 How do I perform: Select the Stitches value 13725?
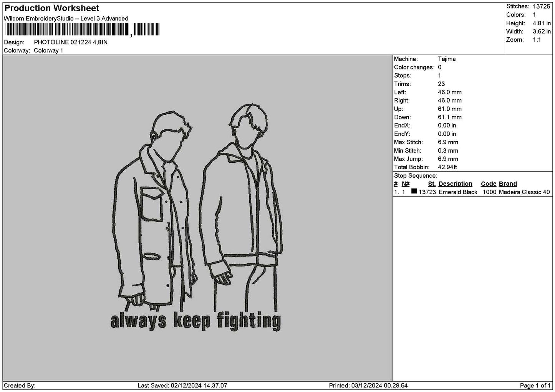[542, 7]
